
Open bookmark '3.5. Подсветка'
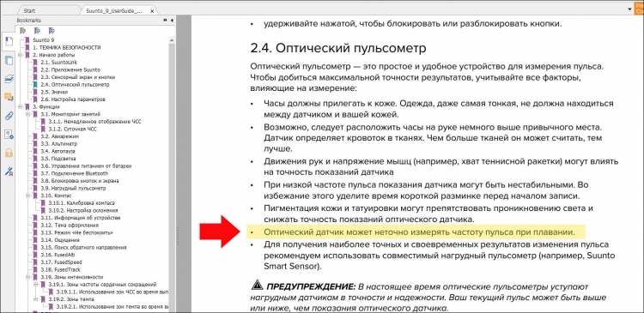click(58, 159)
